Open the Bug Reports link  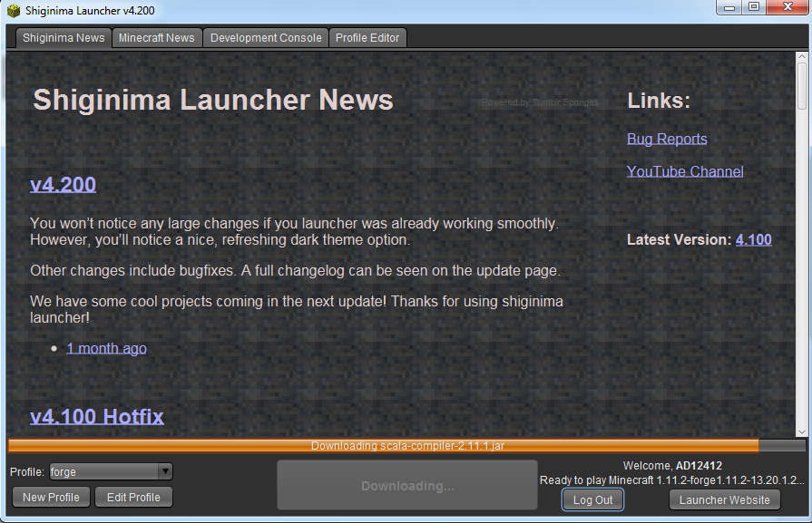667,139
